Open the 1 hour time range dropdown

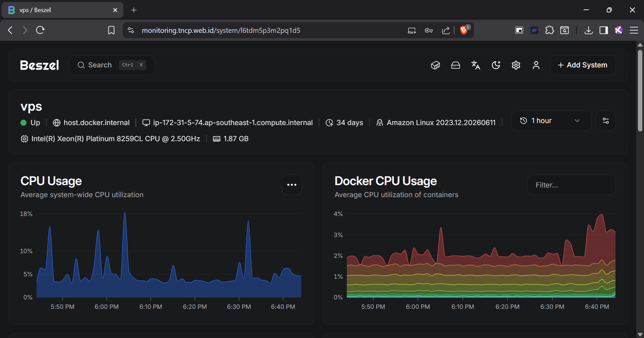[551, 121]
